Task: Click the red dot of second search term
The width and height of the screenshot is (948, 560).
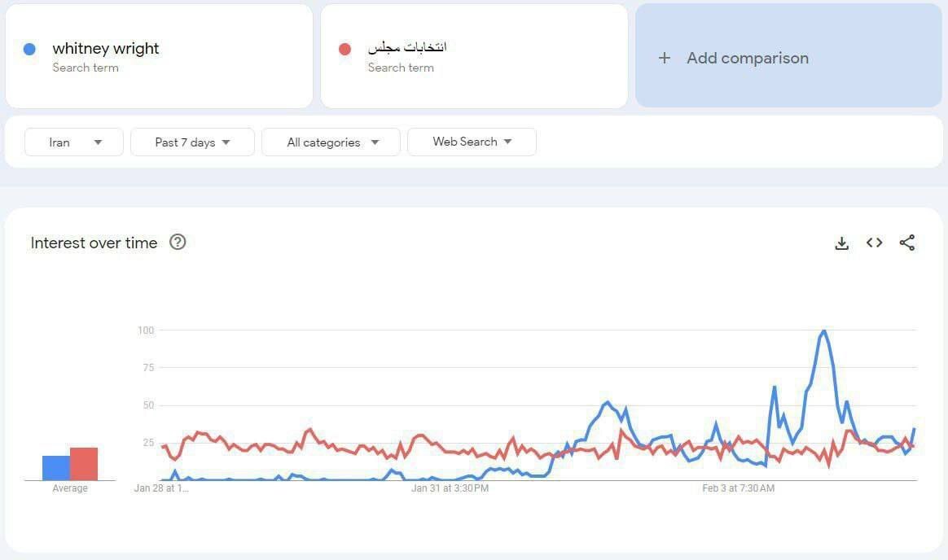Action: 345,49
